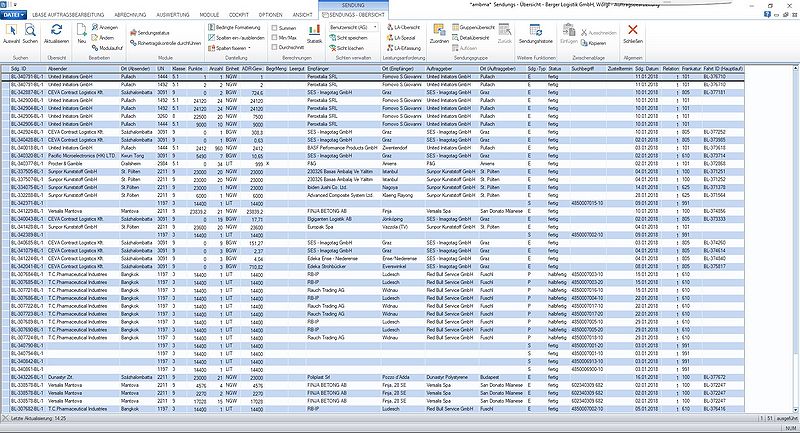
Task: Open the MODULE ribbon tab
Action: (x=209, y=15)
